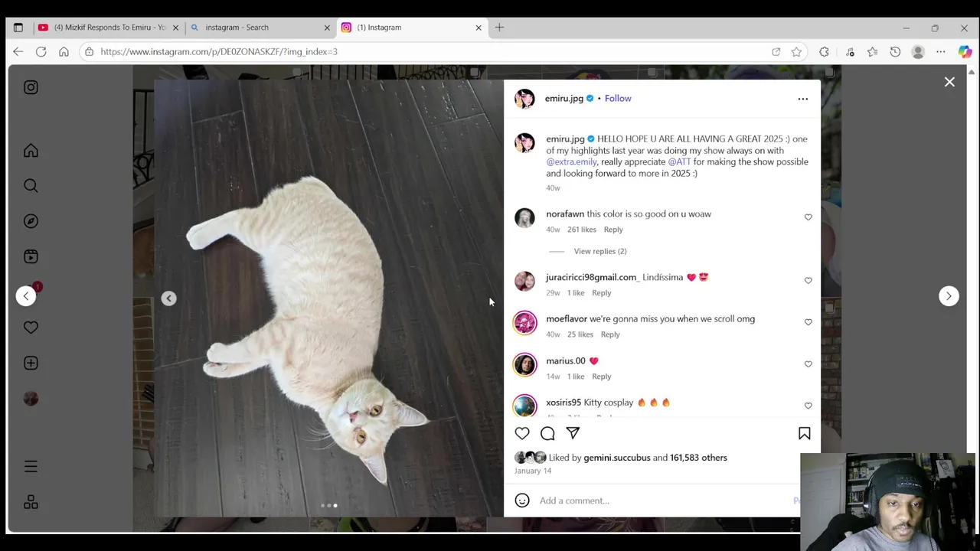
Task: Go to next post arrow
Action: pos(949,296)
